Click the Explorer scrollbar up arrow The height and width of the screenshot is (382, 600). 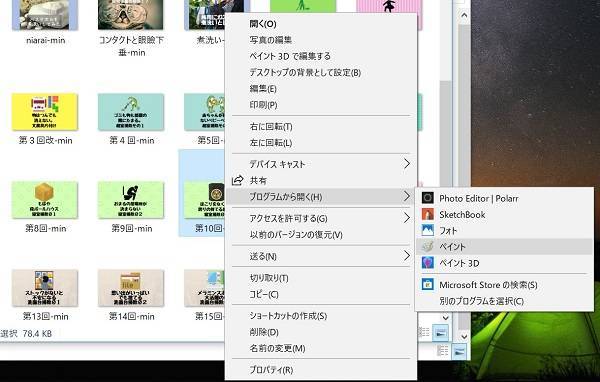pos(464,15)
